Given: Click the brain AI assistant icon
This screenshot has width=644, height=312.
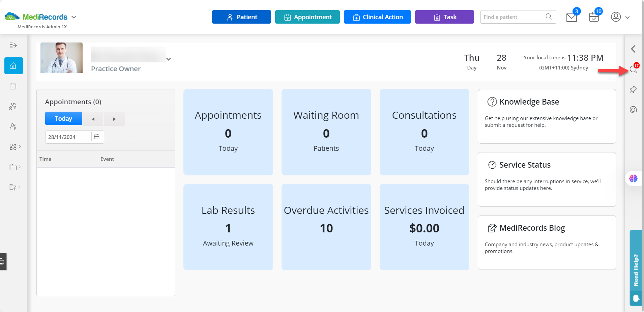Looking at the screenshot, I should pos(633,178).
